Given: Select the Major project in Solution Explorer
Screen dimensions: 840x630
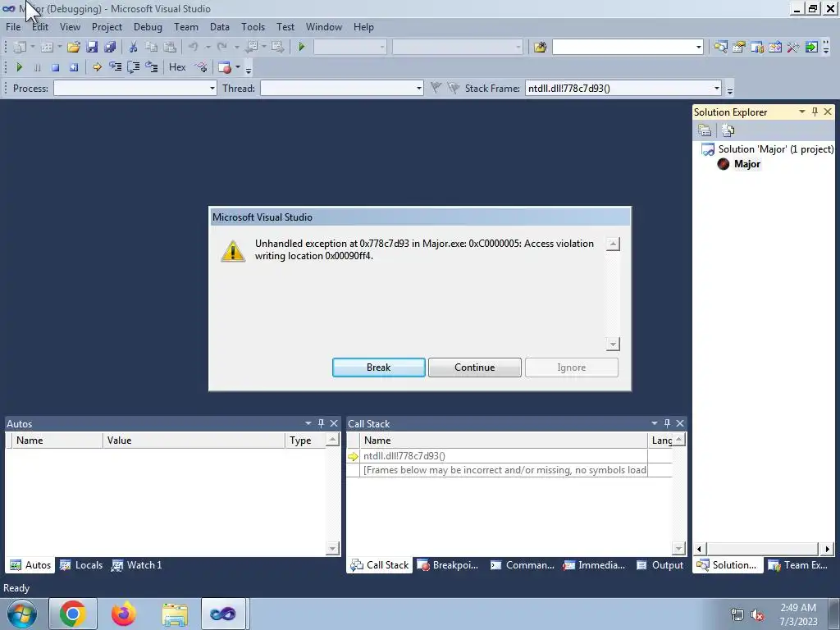Looking at the screenshot, I should (x=746, y=164).
